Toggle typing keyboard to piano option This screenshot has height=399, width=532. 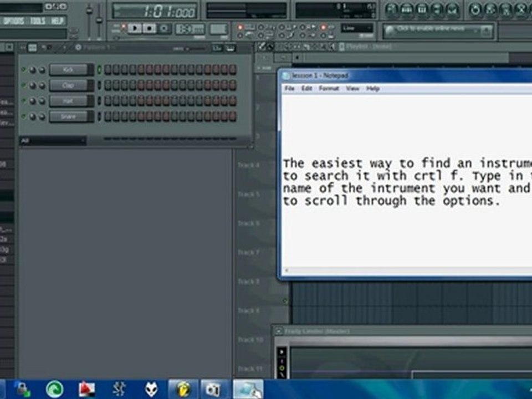[x=240, y=28]
